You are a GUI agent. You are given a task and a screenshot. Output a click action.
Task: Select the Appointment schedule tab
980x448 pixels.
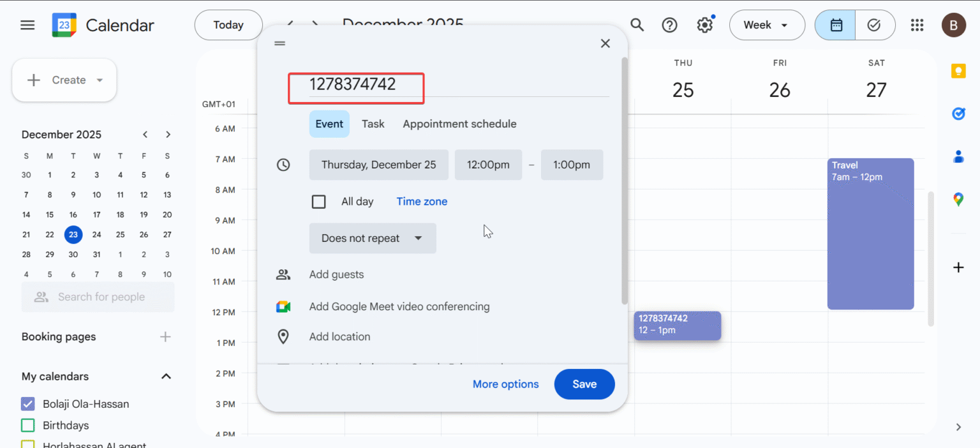[x=459, y=124]
